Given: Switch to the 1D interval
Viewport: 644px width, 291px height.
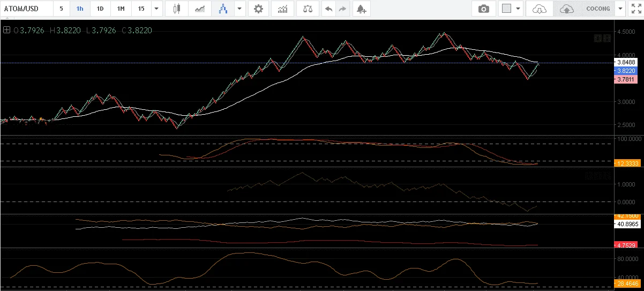Looking at the screenshot, I should point(100,9).
